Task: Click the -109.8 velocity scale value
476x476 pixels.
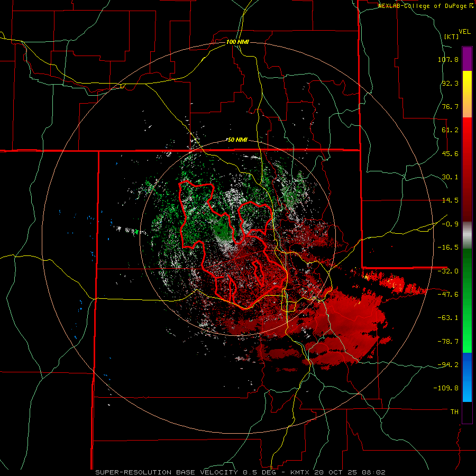Action: pos(446,388)
